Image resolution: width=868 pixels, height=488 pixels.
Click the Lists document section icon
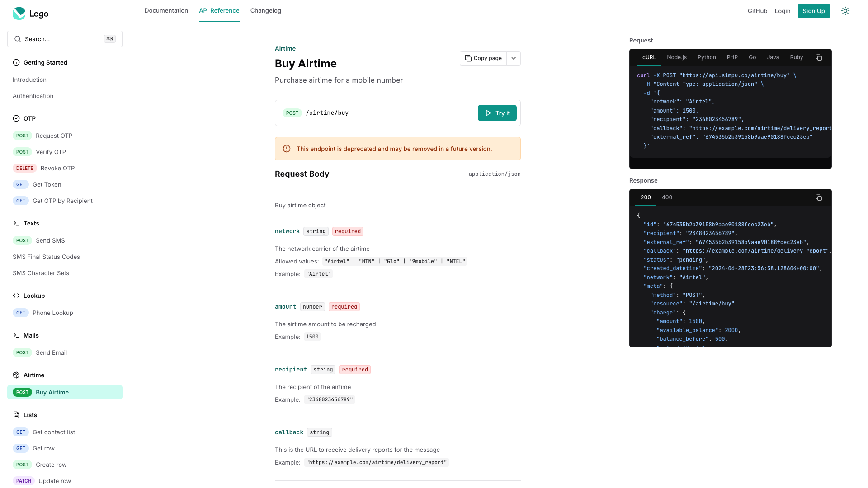(16, 415)
